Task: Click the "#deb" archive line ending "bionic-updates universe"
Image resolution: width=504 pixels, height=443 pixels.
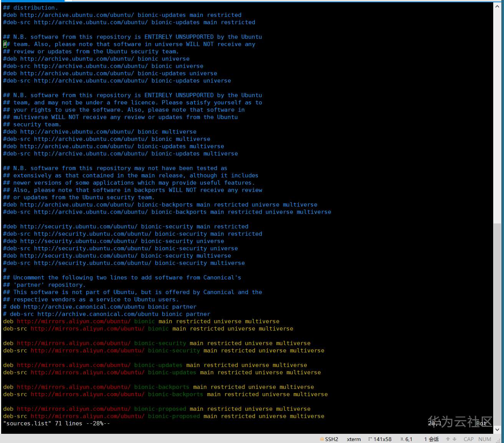Action: point(110,73)
